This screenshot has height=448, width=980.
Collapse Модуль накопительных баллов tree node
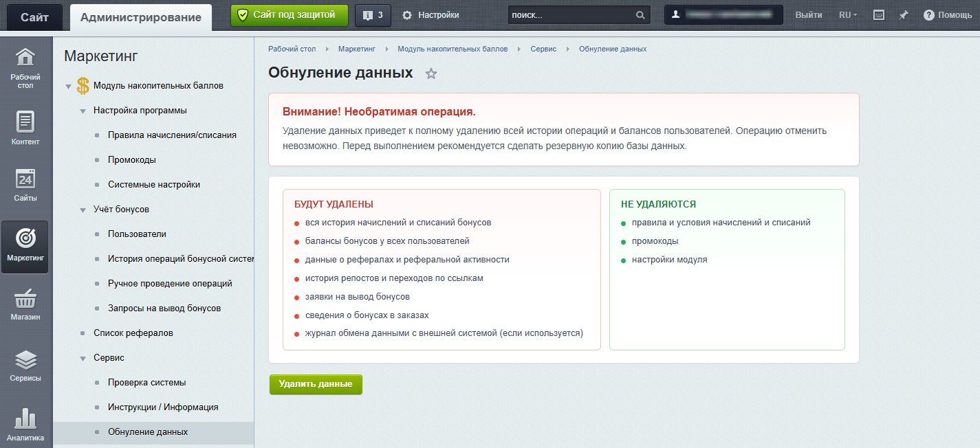pyautogui.click(x=68, y=87)
